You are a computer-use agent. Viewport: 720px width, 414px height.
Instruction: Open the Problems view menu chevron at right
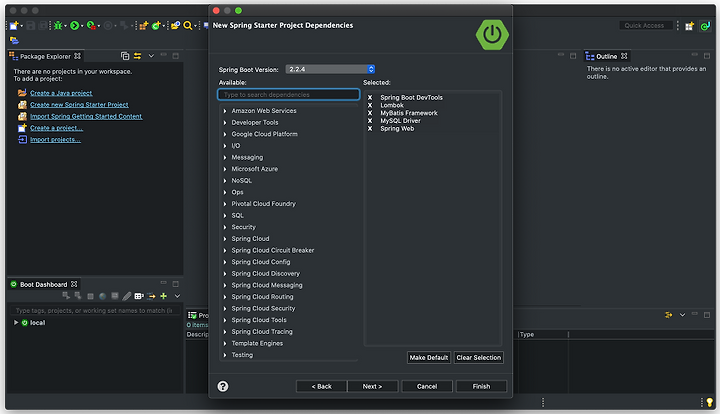tap(682, 315)
